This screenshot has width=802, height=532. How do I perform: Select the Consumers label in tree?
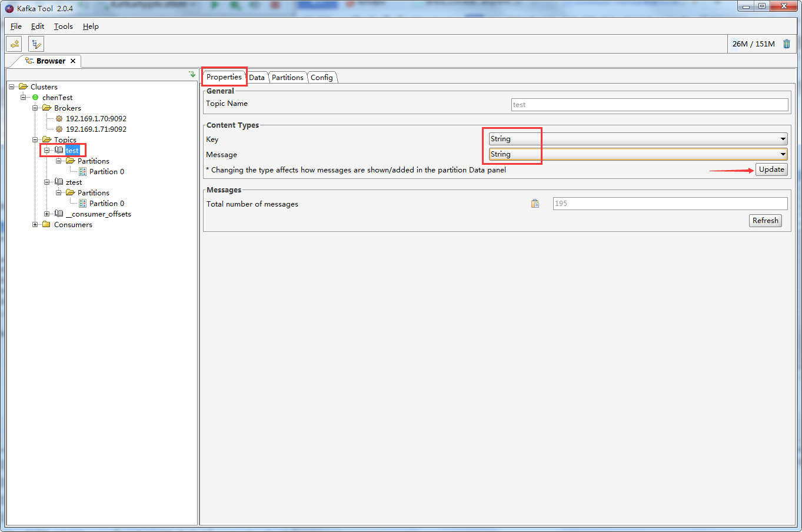pyautogui.click(x=73, y=225)
